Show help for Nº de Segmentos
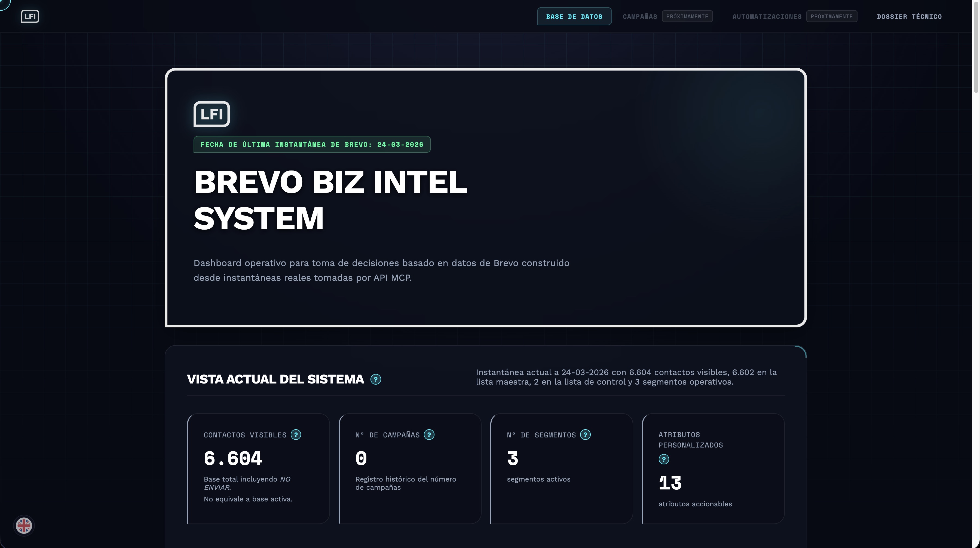Viewport: 980px width, 548px height. pos(585,435)
